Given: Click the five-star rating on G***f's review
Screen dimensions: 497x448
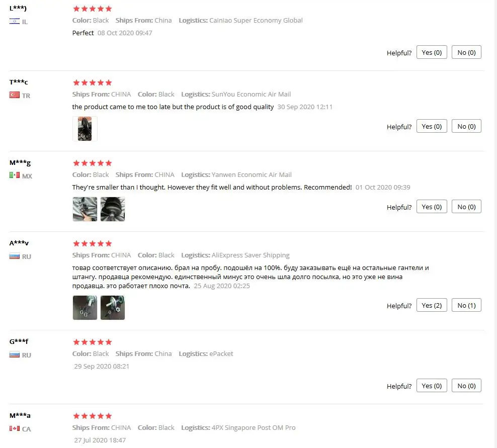Looking at the screenshot, I should click(92, 342).
